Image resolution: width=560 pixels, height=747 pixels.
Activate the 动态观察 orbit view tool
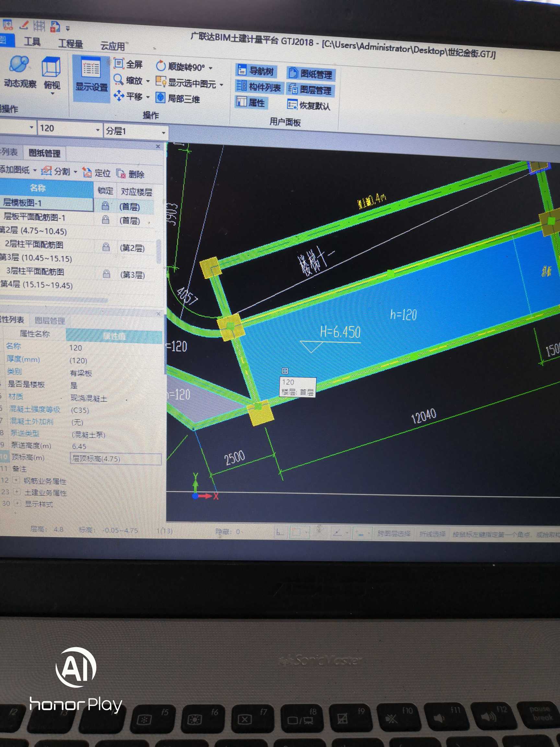(x=19, y=72)
